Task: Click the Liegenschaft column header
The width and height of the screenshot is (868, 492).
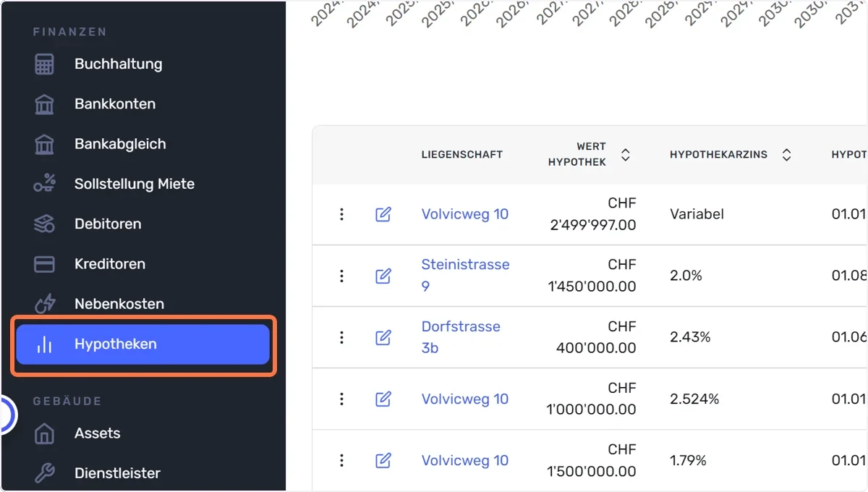Action: 462,155
